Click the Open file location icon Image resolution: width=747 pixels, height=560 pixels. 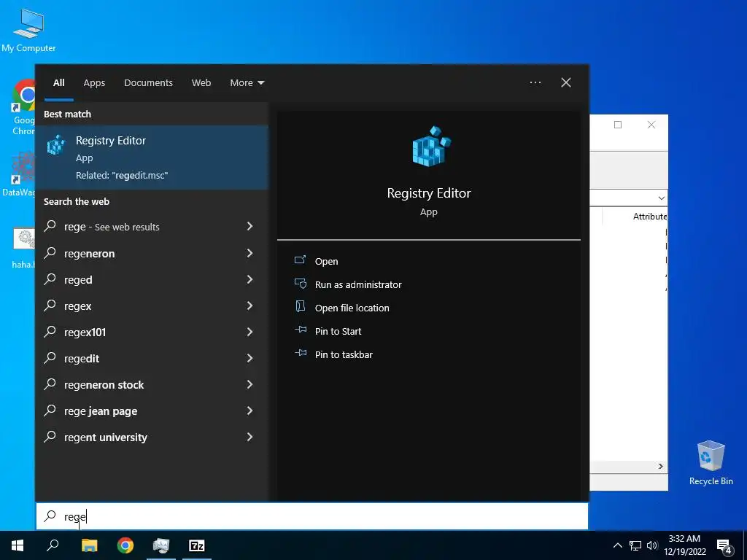coord(300,307)
